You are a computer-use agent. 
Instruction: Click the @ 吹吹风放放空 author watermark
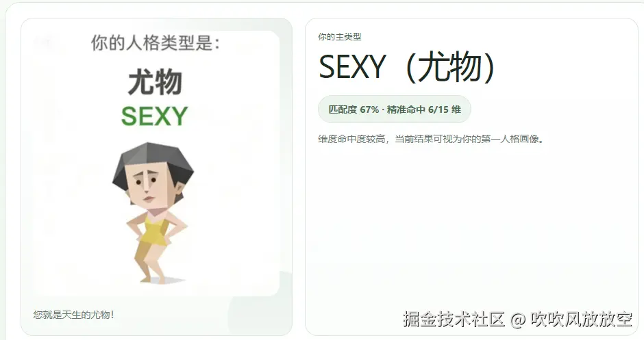click(x=571, y=319)
